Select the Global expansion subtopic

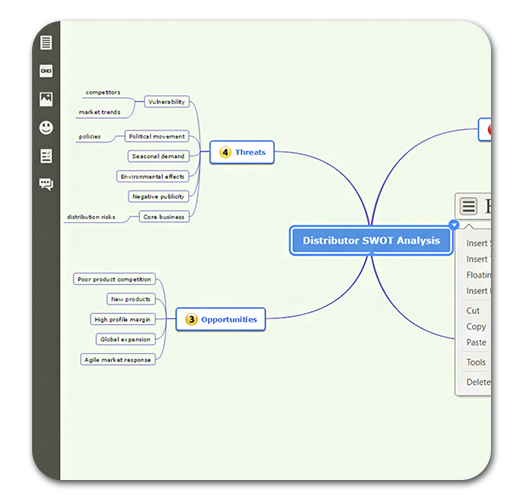pos(126,339)
